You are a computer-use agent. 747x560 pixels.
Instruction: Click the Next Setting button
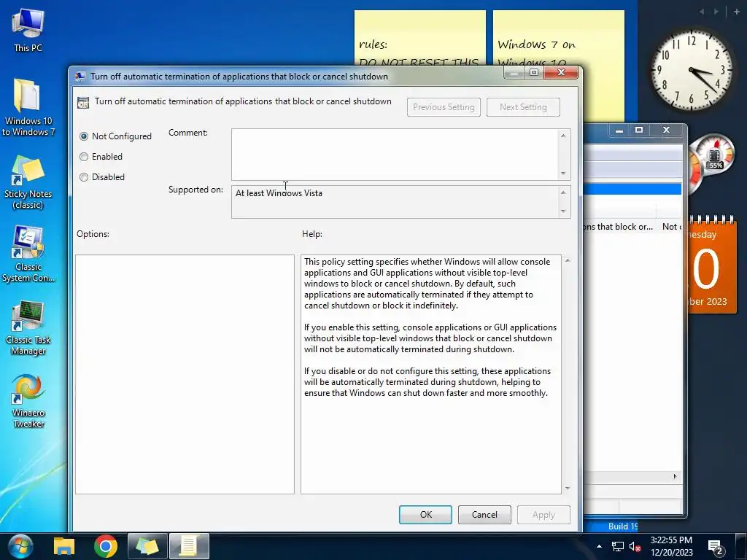523,107
